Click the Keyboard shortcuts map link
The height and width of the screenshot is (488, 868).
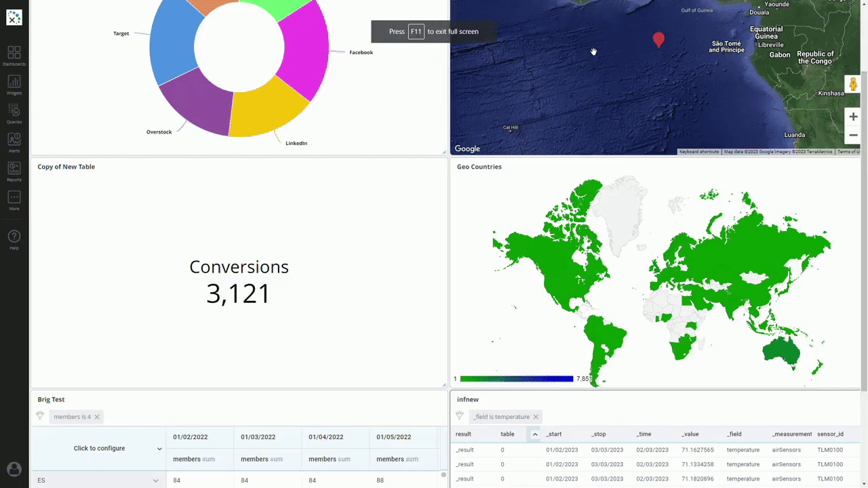(x=698, y=152)
